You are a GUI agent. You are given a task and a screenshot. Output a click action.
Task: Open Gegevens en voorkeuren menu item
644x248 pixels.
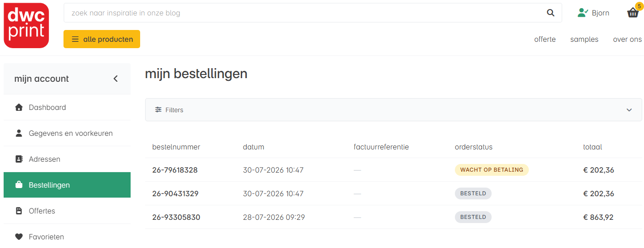pos(67,134)
